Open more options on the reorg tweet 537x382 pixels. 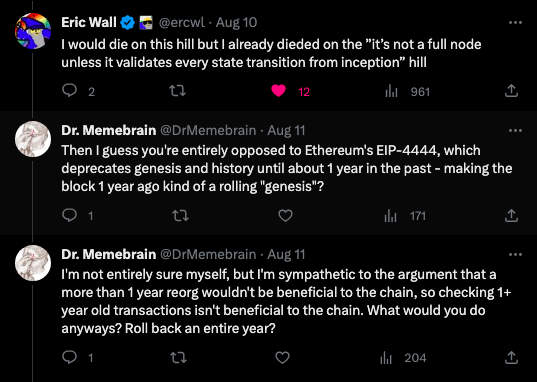pos(515,255)
